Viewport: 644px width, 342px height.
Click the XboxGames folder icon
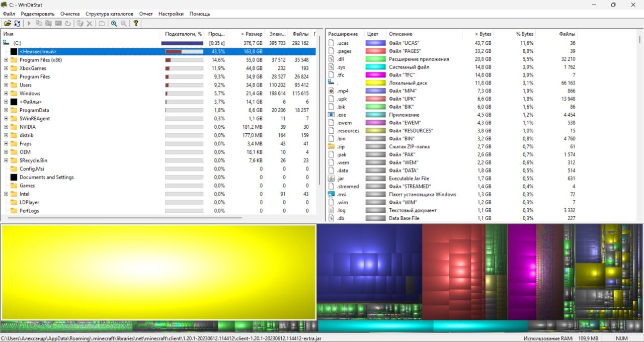(x=14, y=68)
